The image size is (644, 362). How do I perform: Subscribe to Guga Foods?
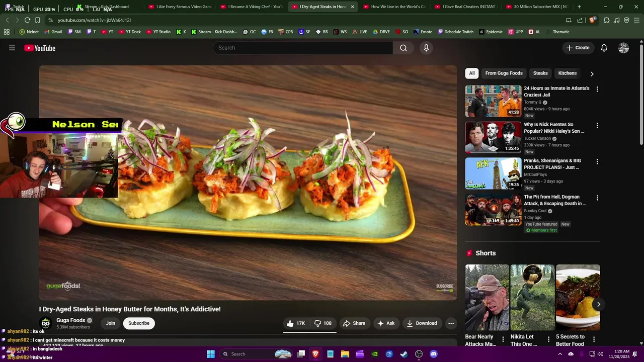(x=139, y=323)
